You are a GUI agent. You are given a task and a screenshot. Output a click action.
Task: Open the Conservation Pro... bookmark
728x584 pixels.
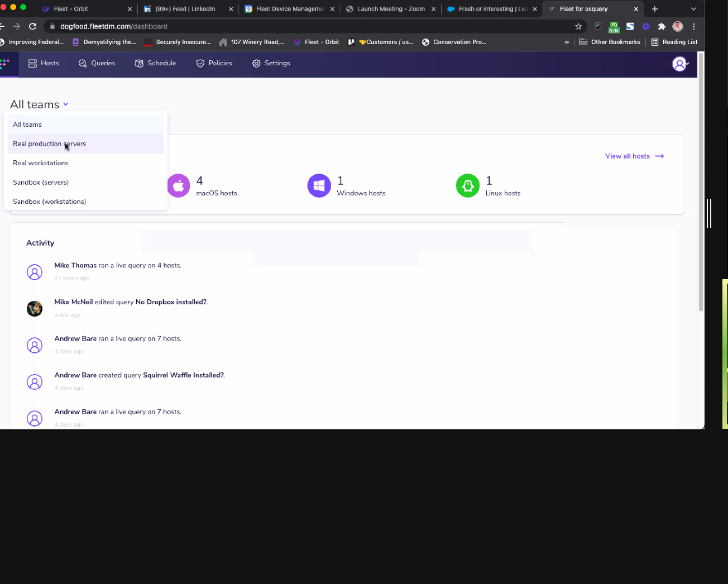[454, 42]
